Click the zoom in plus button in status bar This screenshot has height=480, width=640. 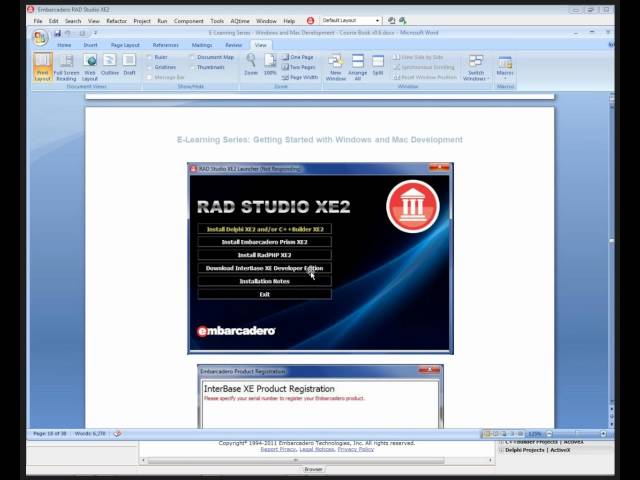[x=604, y=433]
